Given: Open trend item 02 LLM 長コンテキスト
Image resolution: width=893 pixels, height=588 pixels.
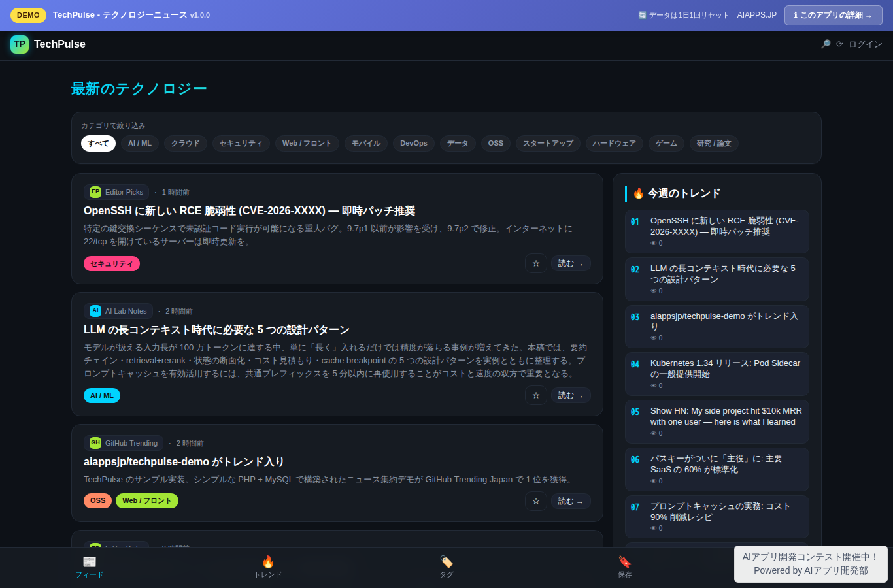Looking at the screenshot, I should click(717, 279).
